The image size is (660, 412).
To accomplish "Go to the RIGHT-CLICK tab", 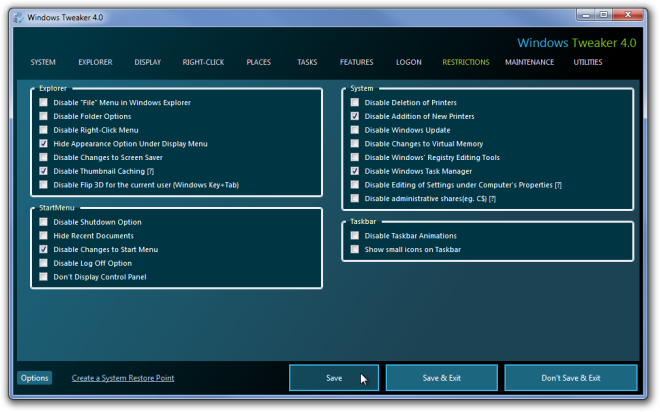I will pyautogui.click(x=203, y=62).
